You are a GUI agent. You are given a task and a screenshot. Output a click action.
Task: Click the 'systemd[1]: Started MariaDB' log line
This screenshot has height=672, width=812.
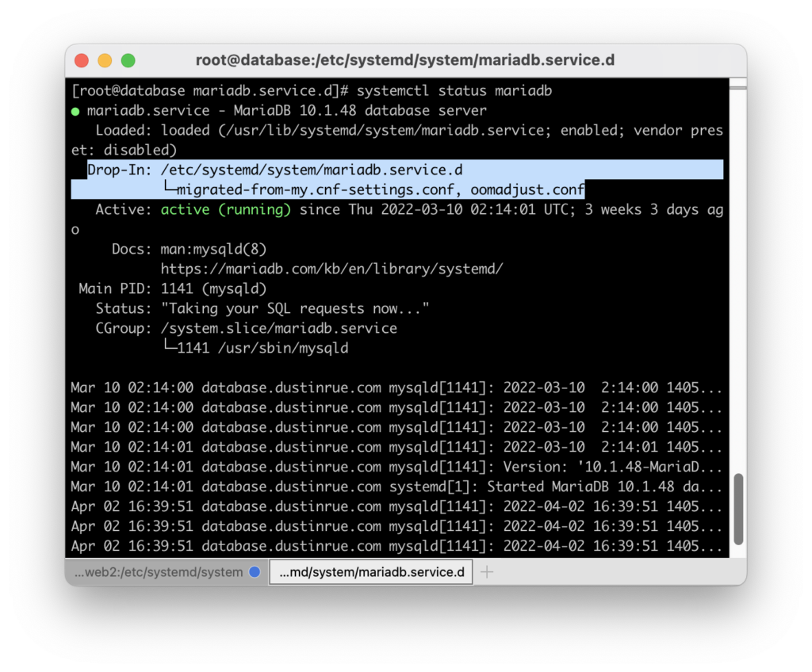[x=396, y=487]
